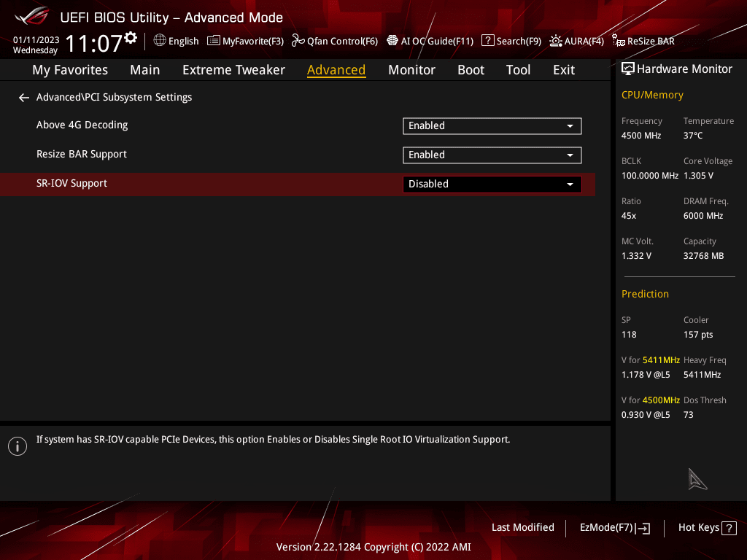The image size is (747, 560).
Task: Click the arrow of Resize BAR Support dropdown
Action: click(x=570, y=155)
